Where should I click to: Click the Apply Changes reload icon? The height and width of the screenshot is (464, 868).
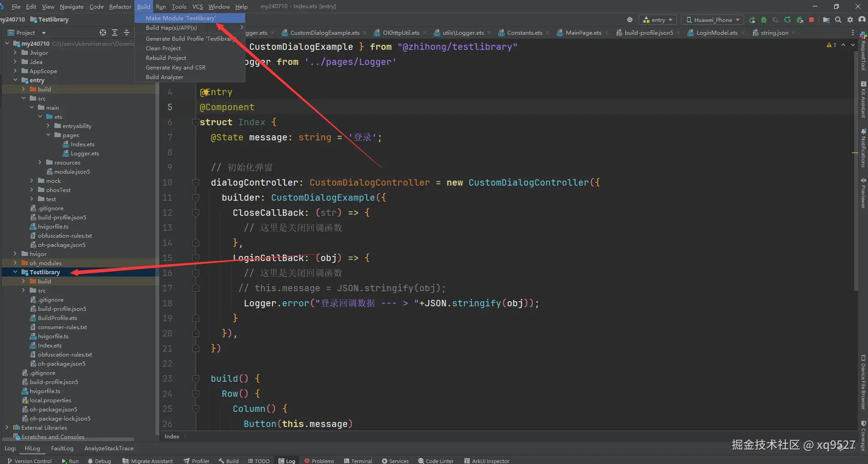[x=788, y=20]
